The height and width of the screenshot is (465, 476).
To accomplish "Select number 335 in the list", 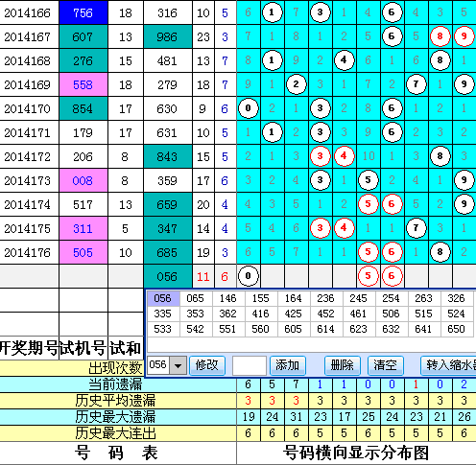I will [x=163, y=314].
